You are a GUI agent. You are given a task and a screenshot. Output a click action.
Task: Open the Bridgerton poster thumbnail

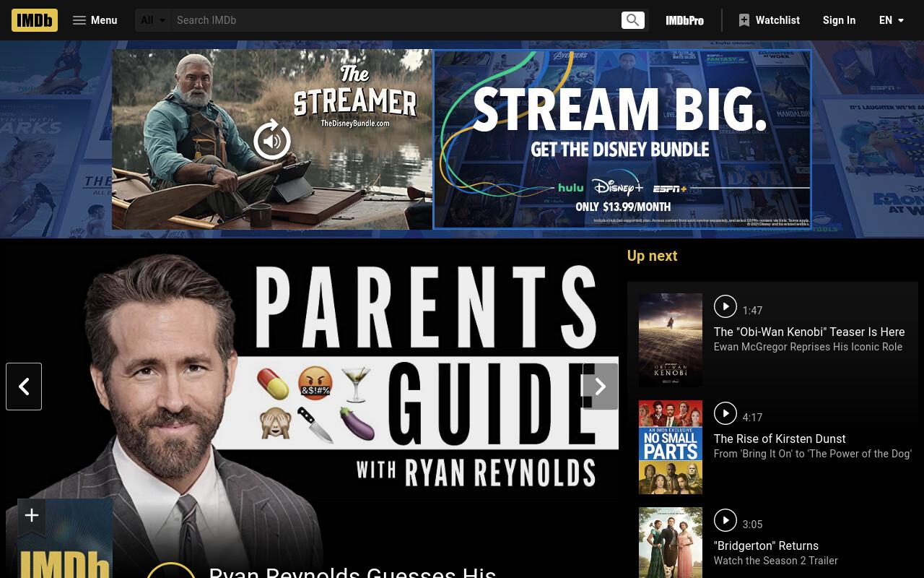(671, 543)
